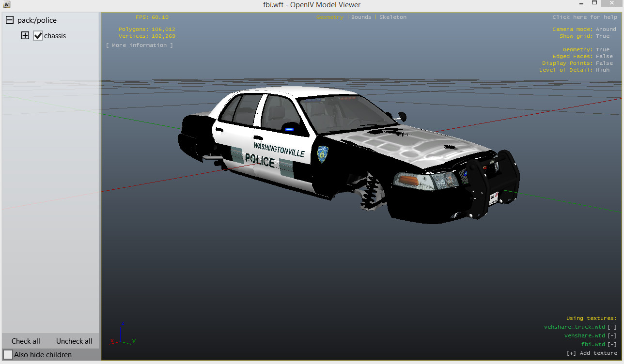Click the XYZ axis orientation gizmo
The image size is (624, 364).
[122, 333]
